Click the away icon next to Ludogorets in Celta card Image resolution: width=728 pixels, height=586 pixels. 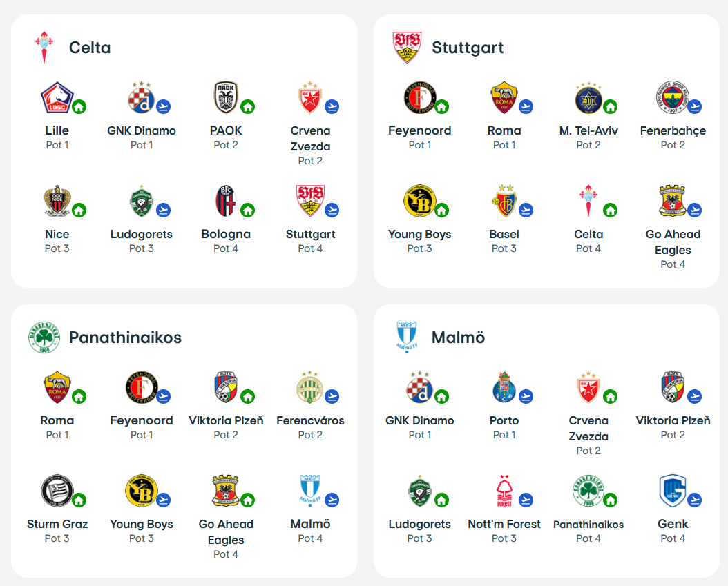pyautogui.click(x=163, y=211)
